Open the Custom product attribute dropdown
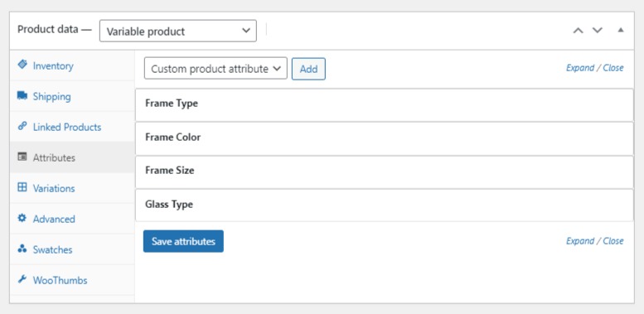Image resolution: width=644 pixels, height=314 pixels. pyautogui.click(x=215, y=69)
